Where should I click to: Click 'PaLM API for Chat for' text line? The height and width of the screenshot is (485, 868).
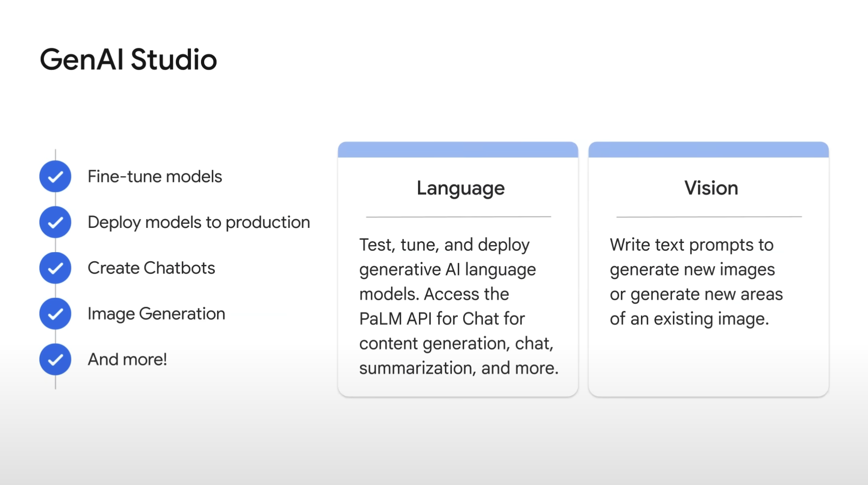[442, 318]
